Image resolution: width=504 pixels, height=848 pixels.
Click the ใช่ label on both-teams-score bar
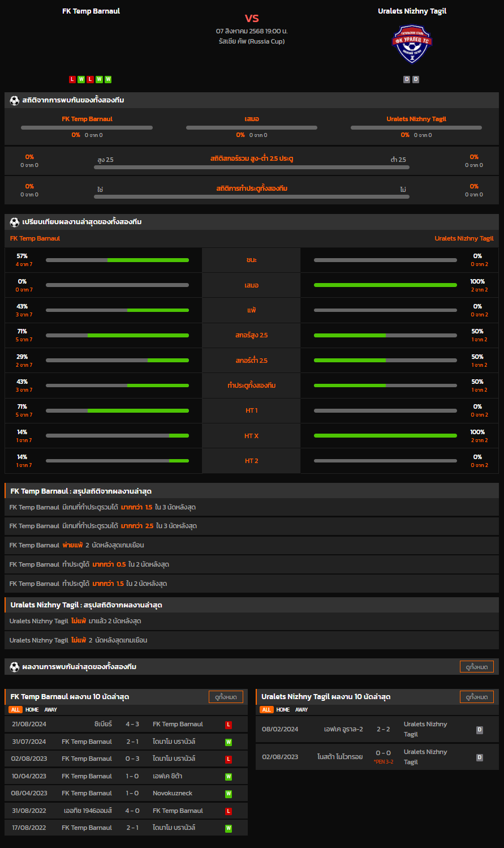[x=100, y=190]
